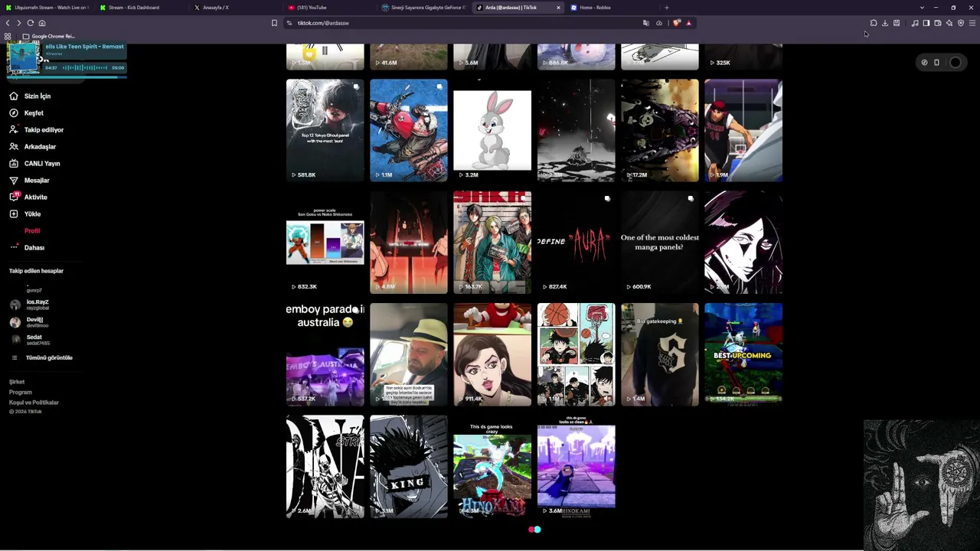Reload the TikTok page
Viewport: 980px width, 551px height.
[31, 23]
